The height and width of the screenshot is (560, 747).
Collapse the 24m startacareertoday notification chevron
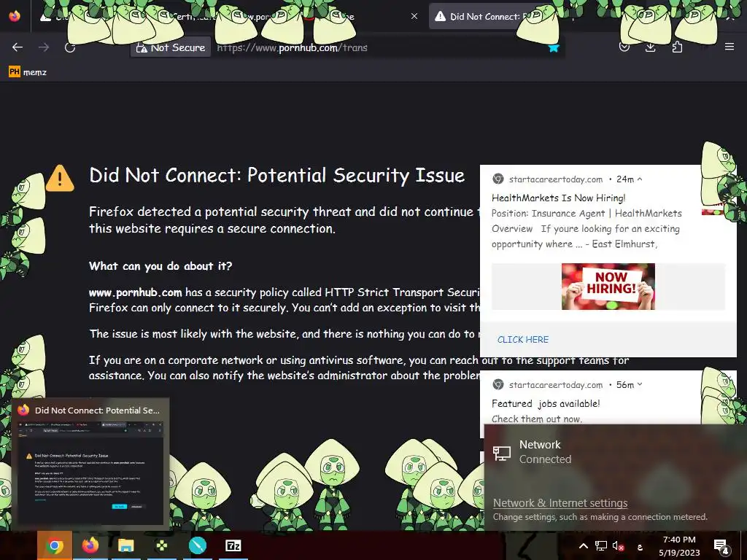click(639, 179)
